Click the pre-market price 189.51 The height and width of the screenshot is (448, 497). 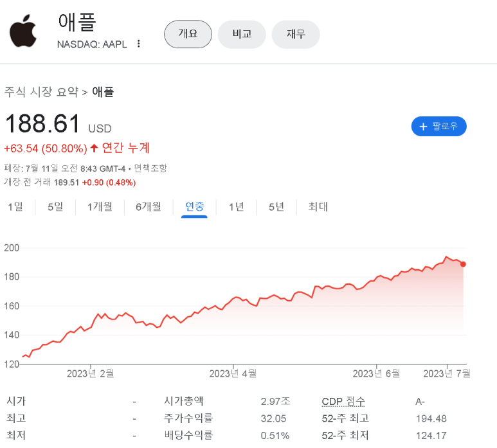coord(66,183)
